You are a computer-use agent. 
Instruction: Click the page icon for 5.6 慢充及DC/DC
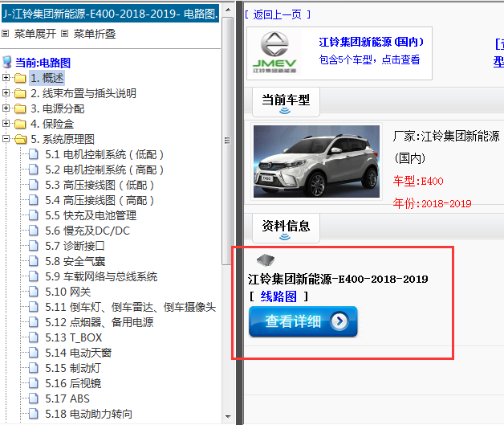(x=34, y=231)
